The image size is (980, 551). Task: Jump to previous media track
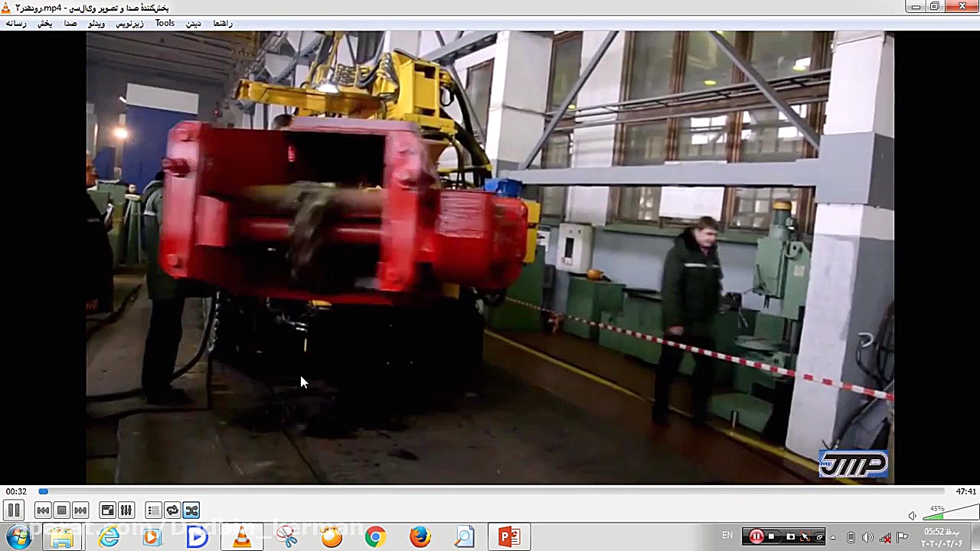click(43, 510)
